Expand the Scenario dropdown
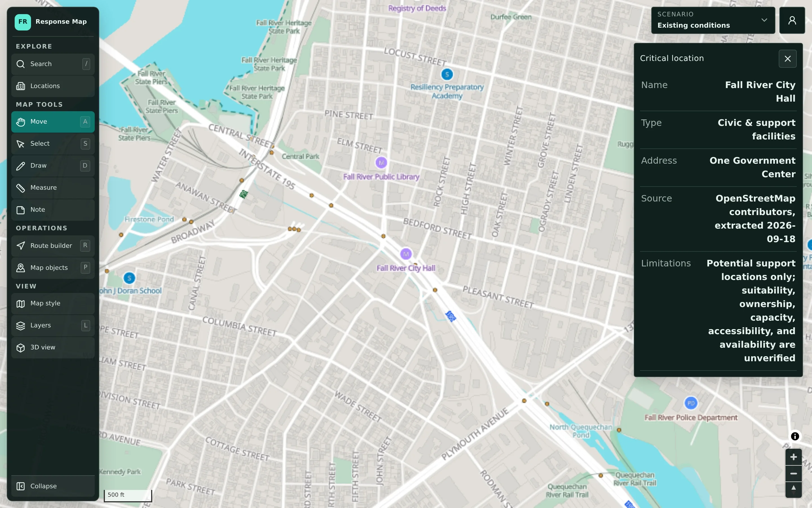The width and height of the screenshot is (812, 508). [x=713, y=20]
